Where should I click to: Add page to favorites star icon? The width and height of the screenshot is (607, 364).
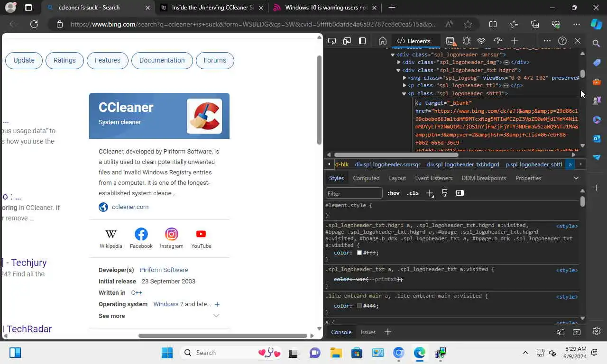point(468,24)
